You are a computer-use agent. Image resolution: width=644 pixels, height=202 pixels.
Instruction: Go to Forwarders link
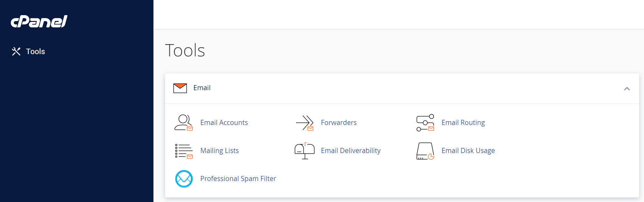[339, 123]
